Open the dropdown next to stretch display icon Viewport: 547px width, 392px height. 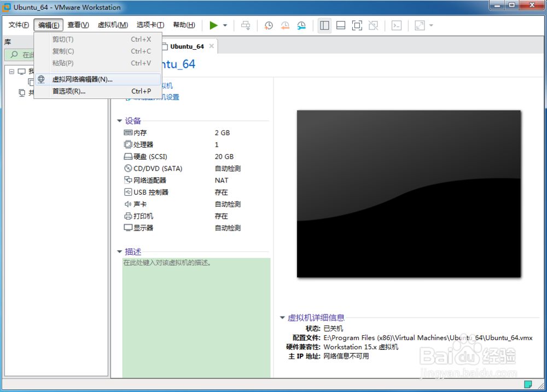pyautogui.click(x=431, y=25)
